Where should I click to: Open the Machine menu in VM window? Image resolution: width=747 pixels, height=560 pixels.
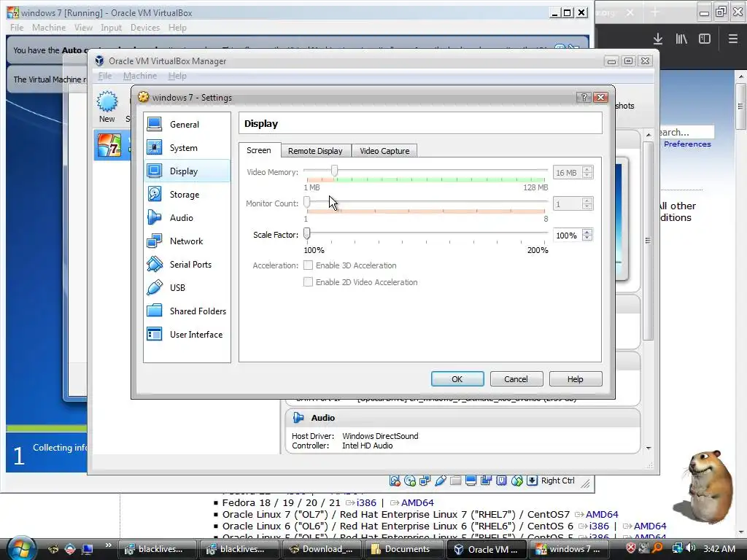49,28
